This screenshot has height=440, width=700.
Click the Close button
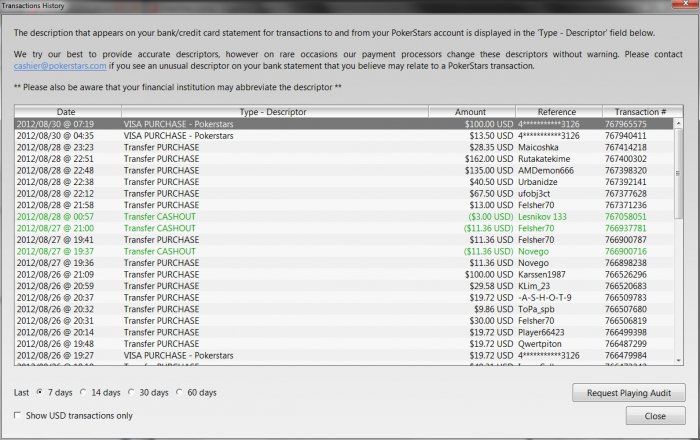click(655, 416)
